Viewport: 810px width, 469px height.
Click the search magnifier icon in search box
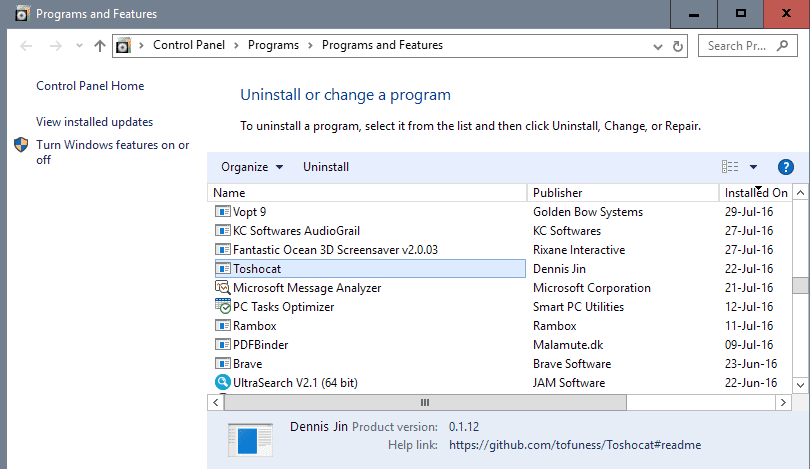783,45
